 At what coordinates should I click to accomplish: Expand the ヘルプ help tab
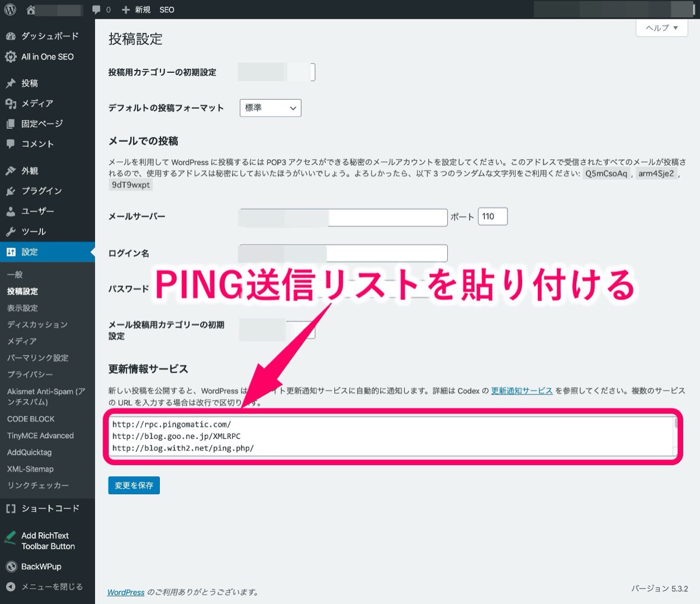[662, 28]
